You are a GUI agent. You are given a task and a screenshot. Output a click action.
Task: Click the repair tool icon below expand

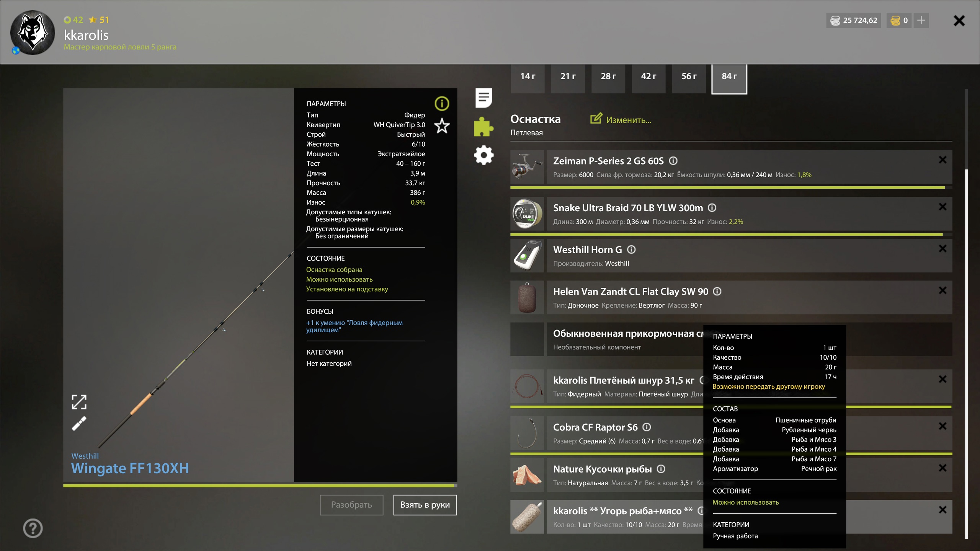click(79, 423)
